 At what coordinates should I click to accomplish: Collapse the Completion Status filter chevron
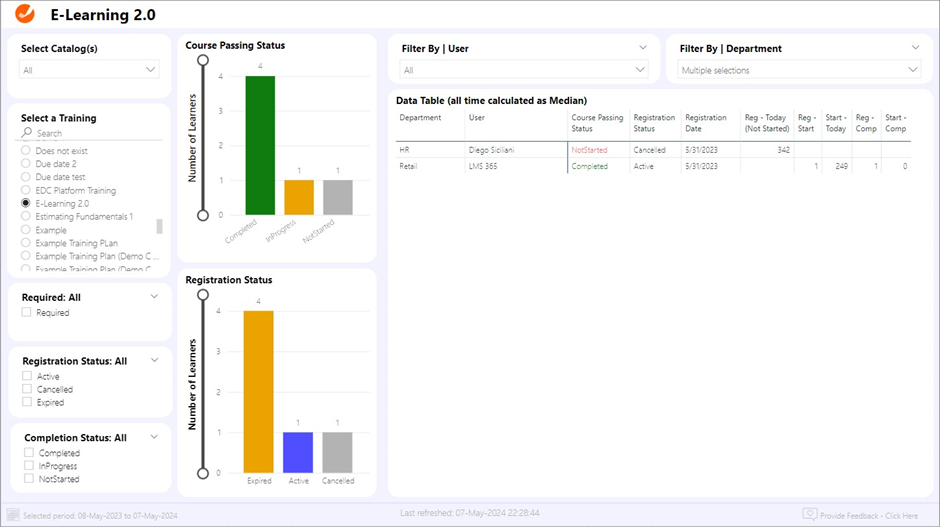(x=154, y=437)
